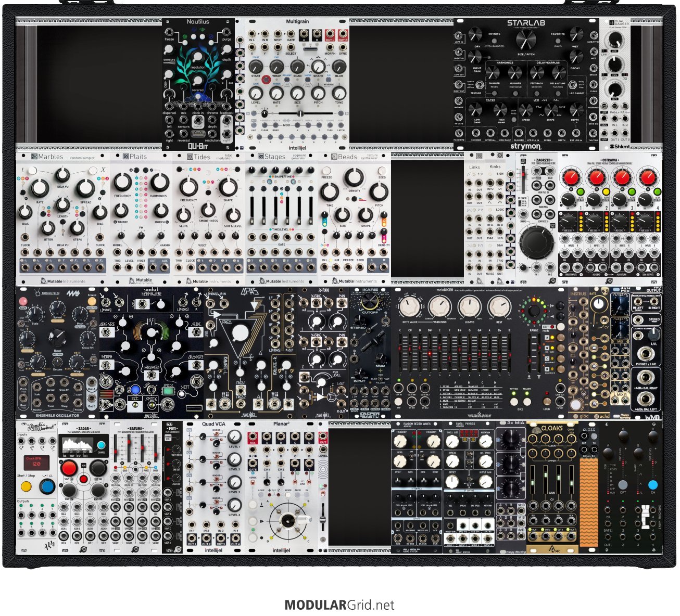Viewport: 680px width, 616px height.
Task: Click the Multigrain TONE knob
Action: 339,93
